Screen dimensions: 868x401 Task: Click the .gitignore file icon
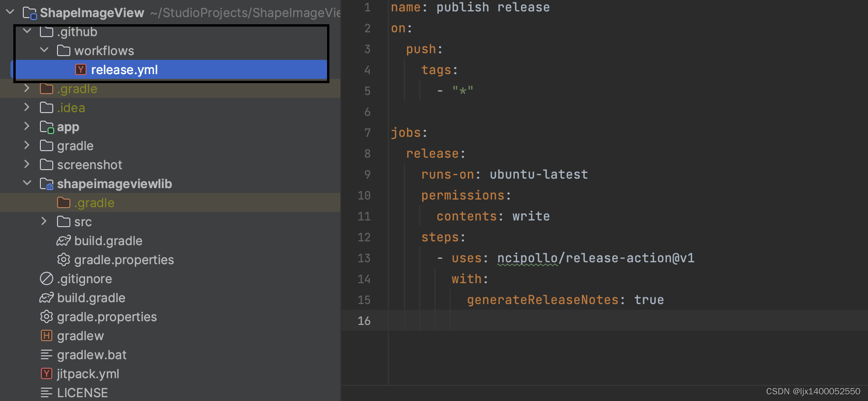pos(47,279)
